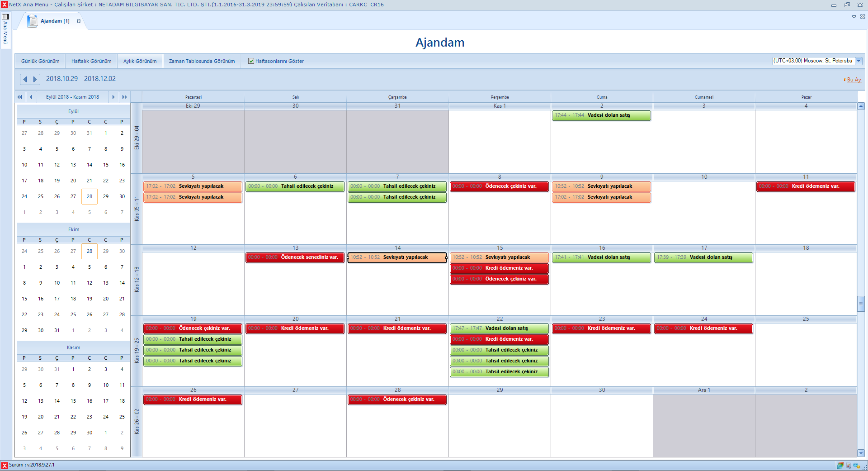Toggle Haftasonlarını Göster checkbox
Viewport: 868px width, 471px height.
(x=251, y=61)
